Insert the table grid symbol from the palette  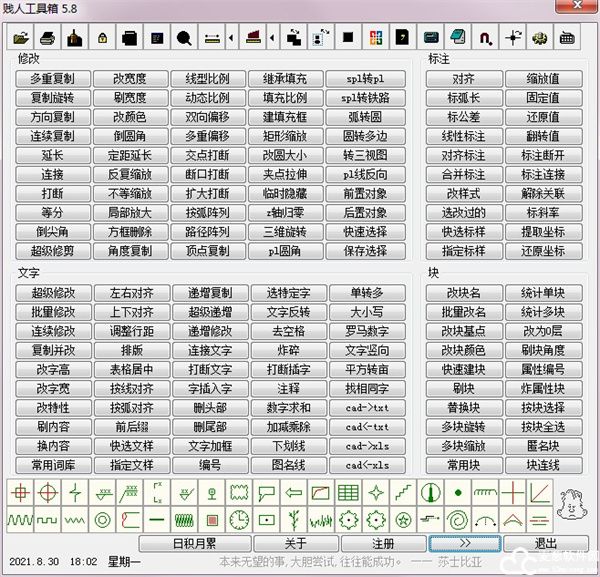tap(348, 492)
